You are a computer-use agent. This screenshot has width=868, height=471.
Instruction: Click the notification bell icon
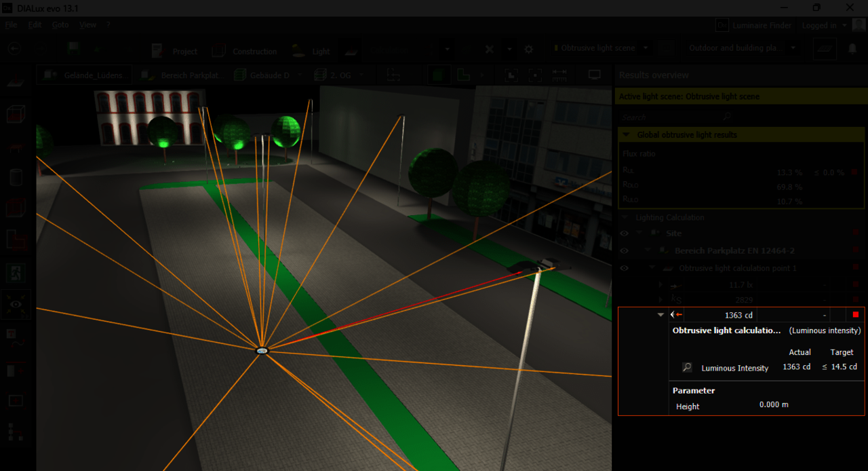click(852, 49)
